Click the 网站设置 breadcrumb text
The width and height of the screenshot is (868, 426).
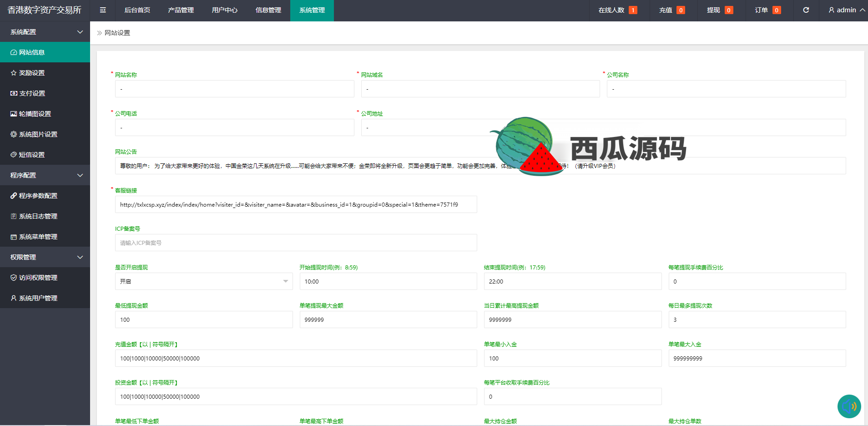pos(117,33)
